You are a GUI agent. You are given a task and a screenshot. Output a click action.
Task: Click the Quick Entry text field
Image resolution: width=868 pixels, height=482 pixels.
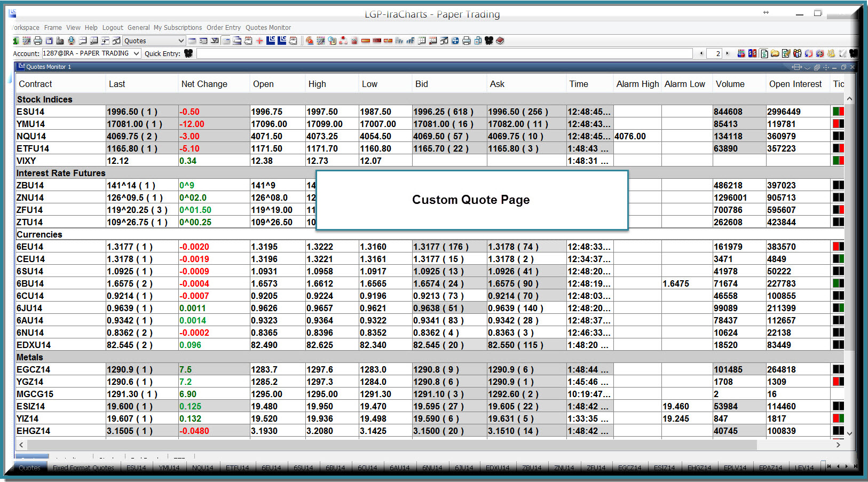pos(445,53)
